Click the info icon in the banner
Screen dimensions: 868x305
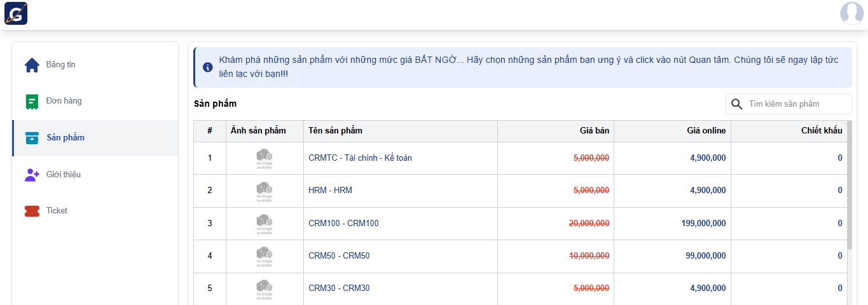click(208, 67)
